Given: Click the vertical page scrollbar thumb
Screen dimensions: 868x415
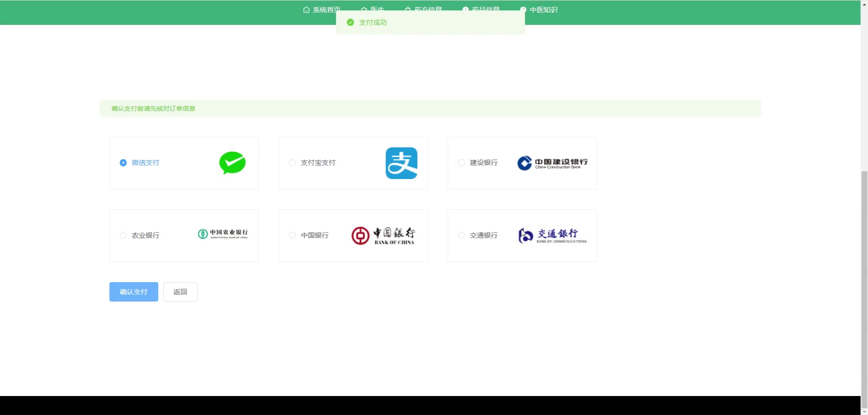Looking at the screenshot, I should pyautogui.click(x=864, y=289).
